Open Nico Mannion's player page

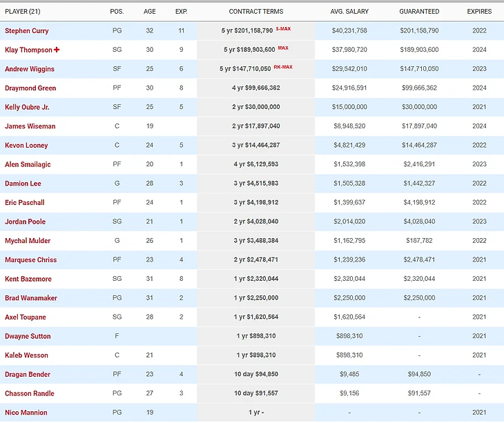[x=26, y=413]
